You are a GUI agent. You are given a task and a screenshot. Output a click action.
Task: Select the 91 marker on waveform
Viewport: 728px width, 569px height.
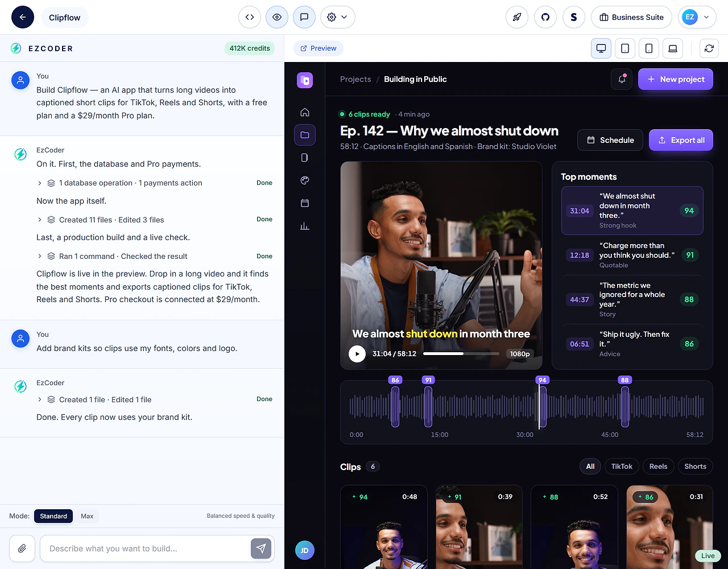[x=428, y=380]
